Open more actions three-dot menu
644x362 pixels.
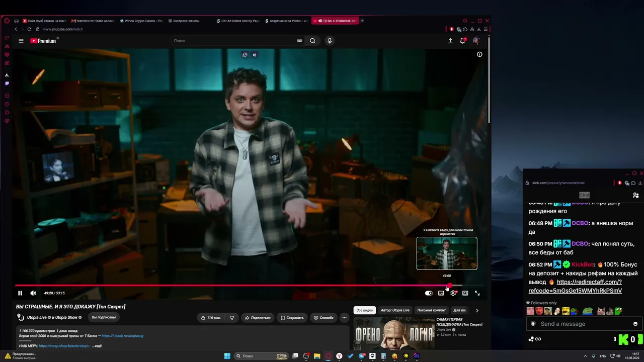344,318
